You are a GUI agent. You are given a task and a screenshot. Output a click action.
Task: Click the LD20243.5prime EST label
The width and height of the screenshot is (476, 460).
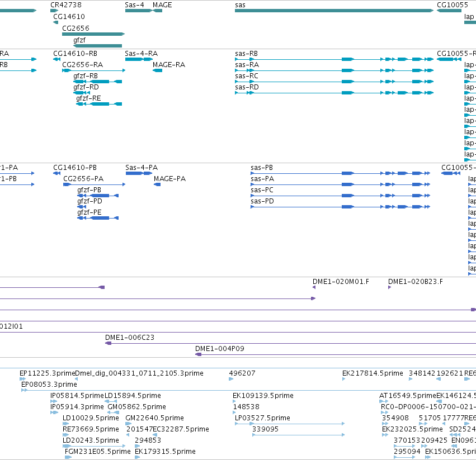[91, 440]
